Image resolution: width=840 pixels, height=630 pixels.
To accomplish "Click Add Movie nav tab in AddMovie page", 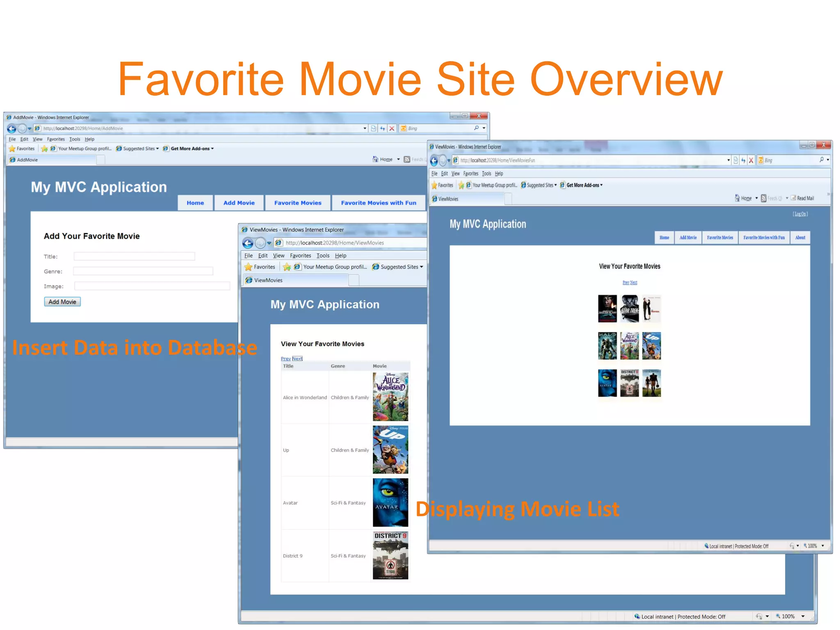I will tap(239, 203).
